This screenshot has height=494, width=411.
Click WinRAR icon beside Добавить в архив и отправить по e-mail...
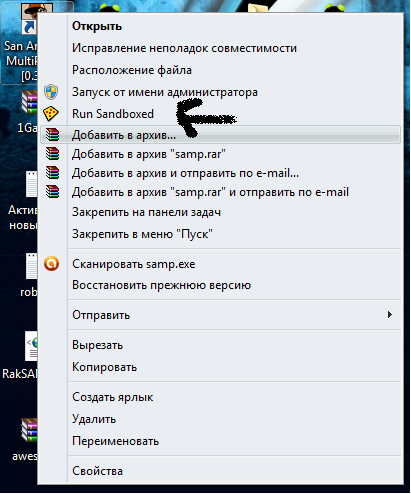[53, 173]
